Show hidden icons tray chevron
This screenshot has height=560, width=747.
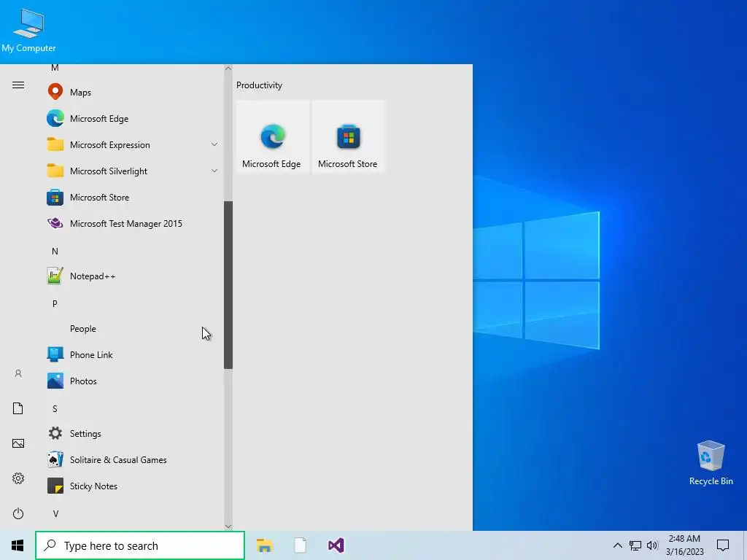pyautogui.click(x=617, y=545)
